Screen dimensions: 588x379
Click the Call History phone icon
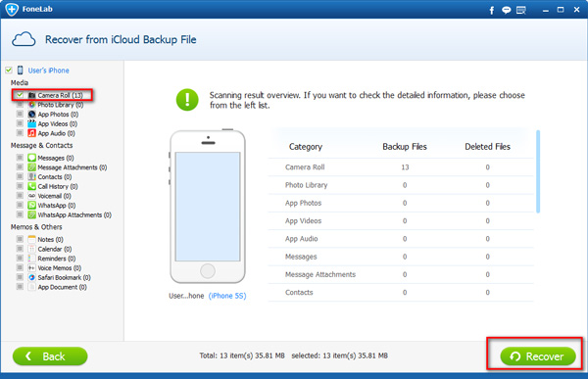[x=32, y=186]
